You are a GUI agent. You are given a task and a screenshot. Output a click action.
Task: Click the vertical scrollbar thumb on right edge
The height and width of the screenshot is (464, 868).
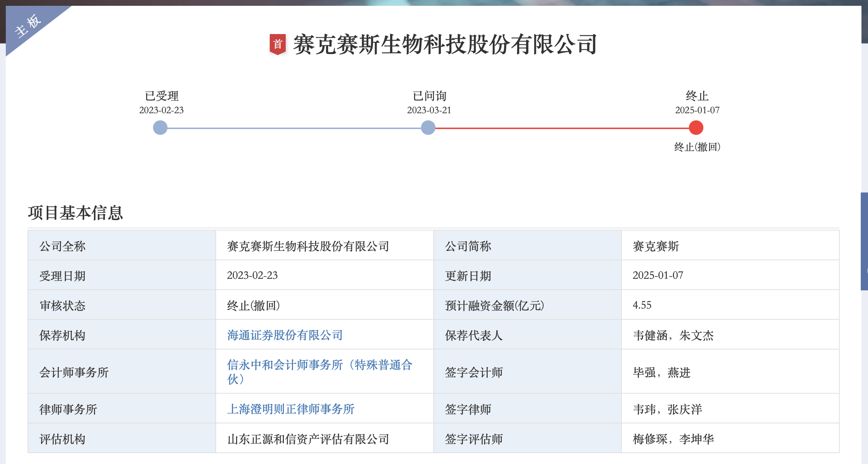pos(864,241)
